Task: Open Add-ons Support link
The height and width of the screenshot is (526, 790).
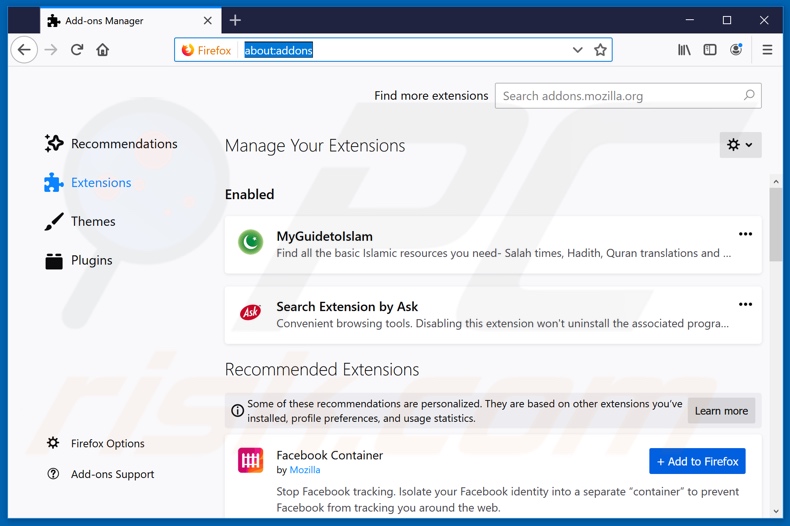Action: coord(101,474)
